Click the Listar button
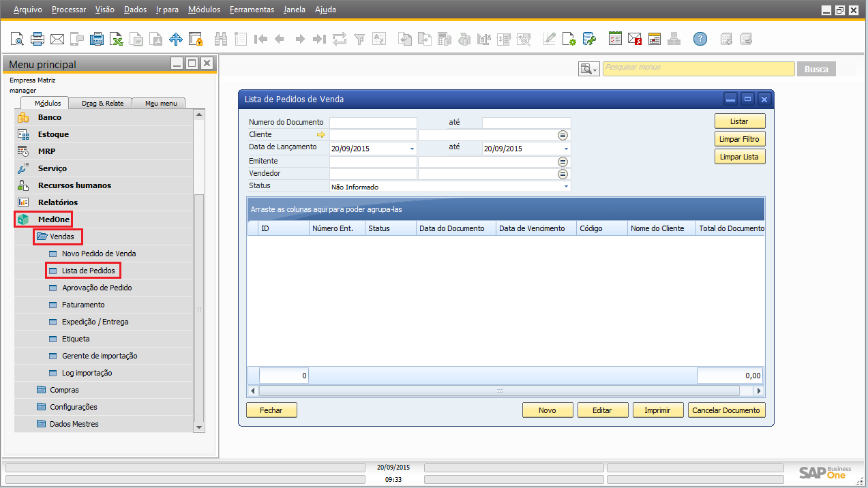868x488 pixels. [x=739, y=121]
